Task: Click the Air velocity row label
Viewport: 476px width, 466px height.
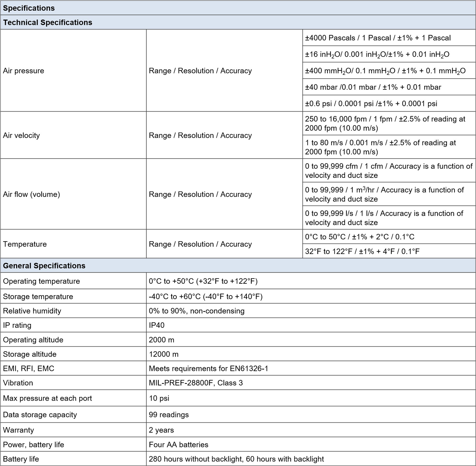Action: click(x=22, y=135)
